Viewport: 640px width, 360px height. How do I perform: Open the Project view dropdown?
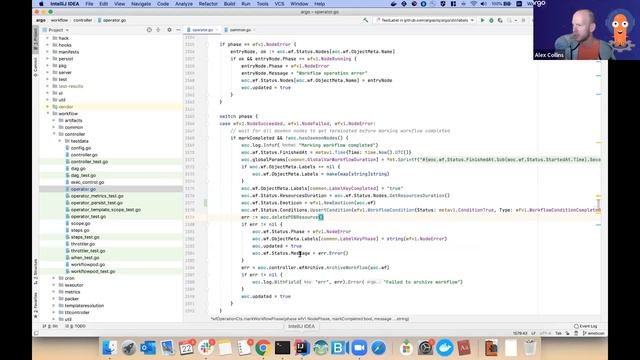[x=58, y=30]
